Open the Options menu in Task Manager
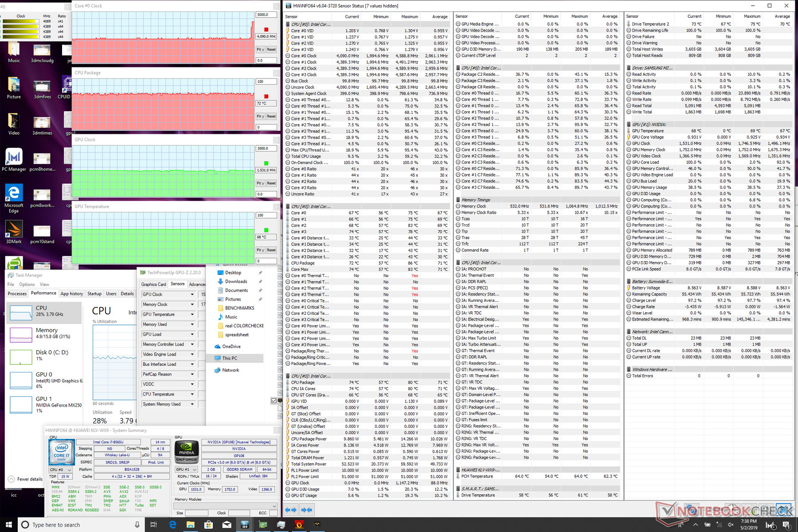The width and height of the screenshot is (798, 532). [x=27, y=284]
